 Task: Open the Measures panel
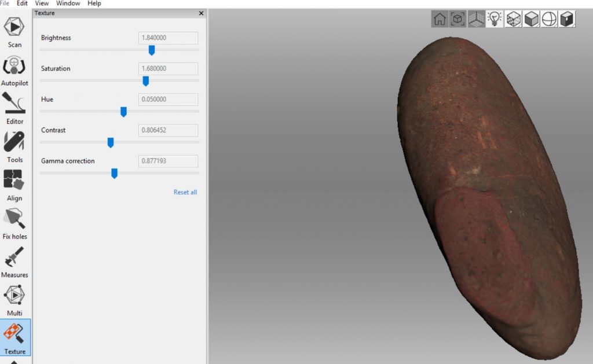[14, 262]
